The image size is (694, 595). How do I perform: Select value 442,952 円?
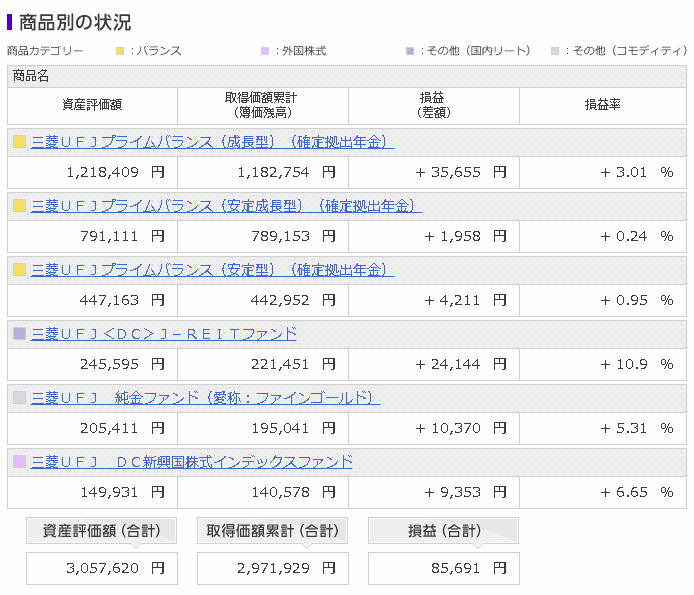tap(293, 300)
